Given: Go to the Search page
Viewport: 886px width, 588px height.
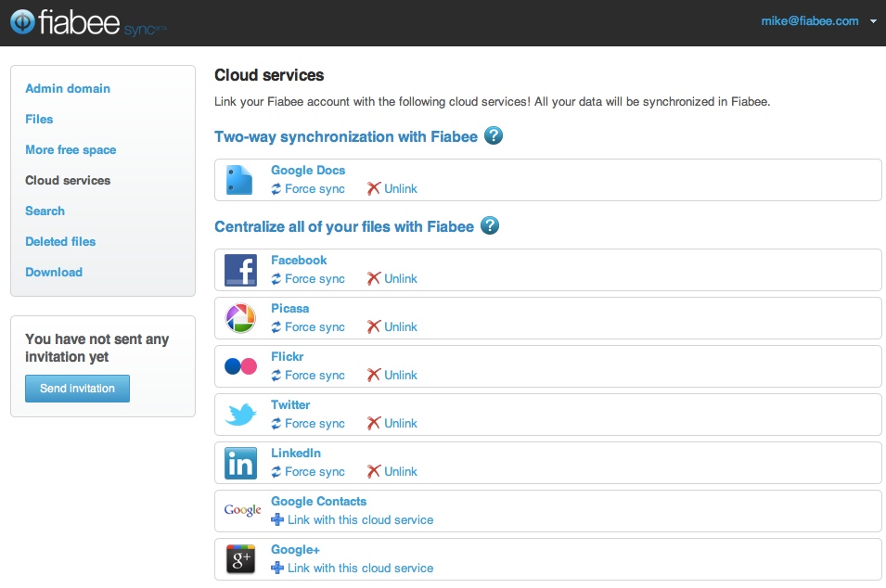Looking at the screenshot, I should (x=45, y=211).
